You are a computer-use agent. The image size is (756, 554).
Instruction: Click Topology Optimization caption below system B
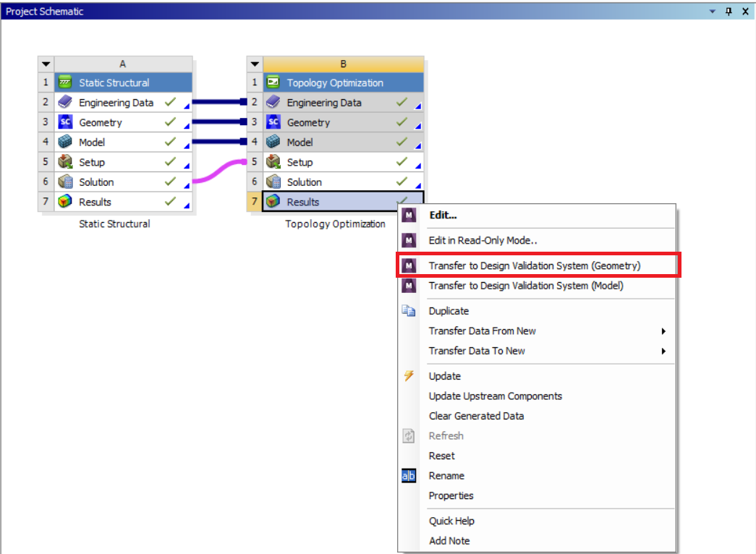pyautogui.click(x=335, y=223)
